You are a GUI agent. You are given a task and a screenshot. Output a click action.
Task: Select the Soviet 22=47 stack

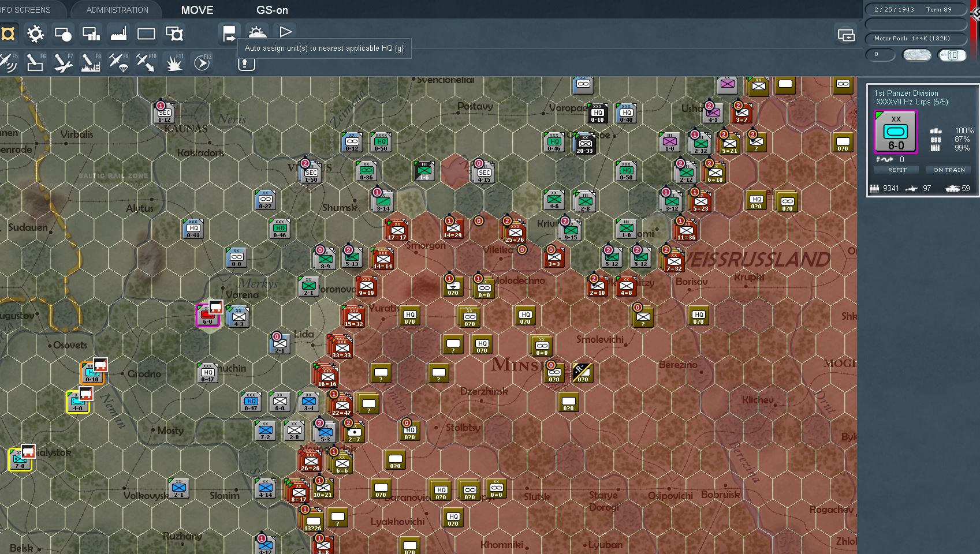point(341,404)
